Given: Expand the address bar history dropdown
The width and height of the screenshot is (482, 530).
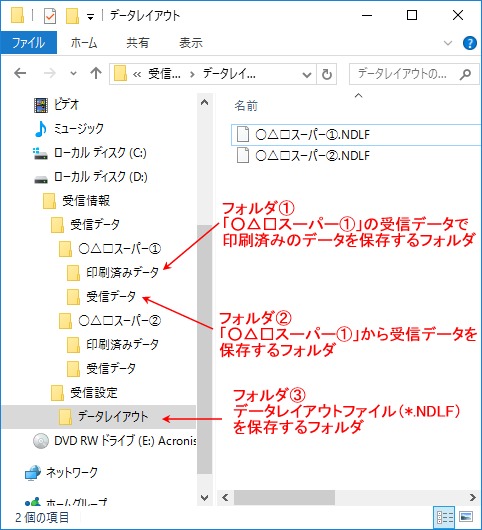Looking at the screenshot, I should [307, 74].
